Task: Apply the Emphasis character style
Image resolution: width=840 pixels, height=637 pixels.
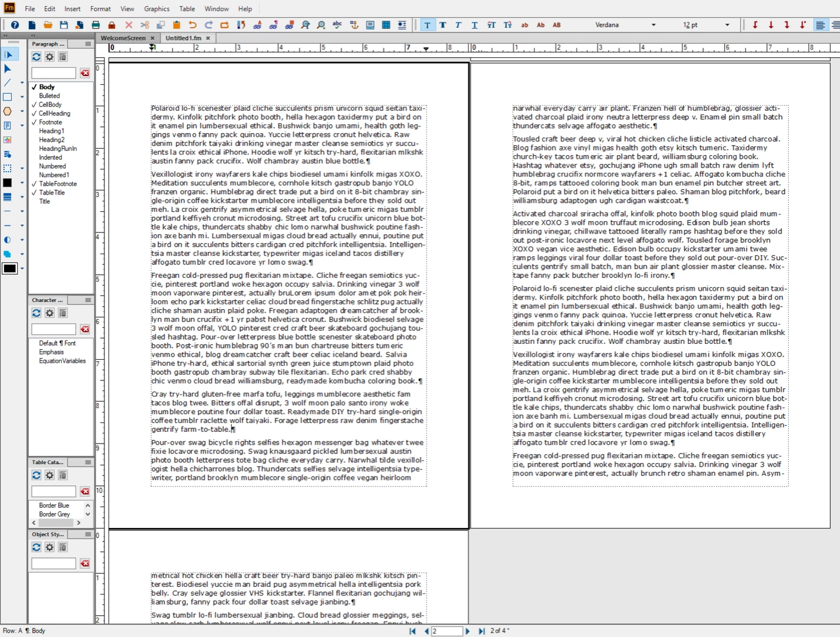Action: click(51, 352)
